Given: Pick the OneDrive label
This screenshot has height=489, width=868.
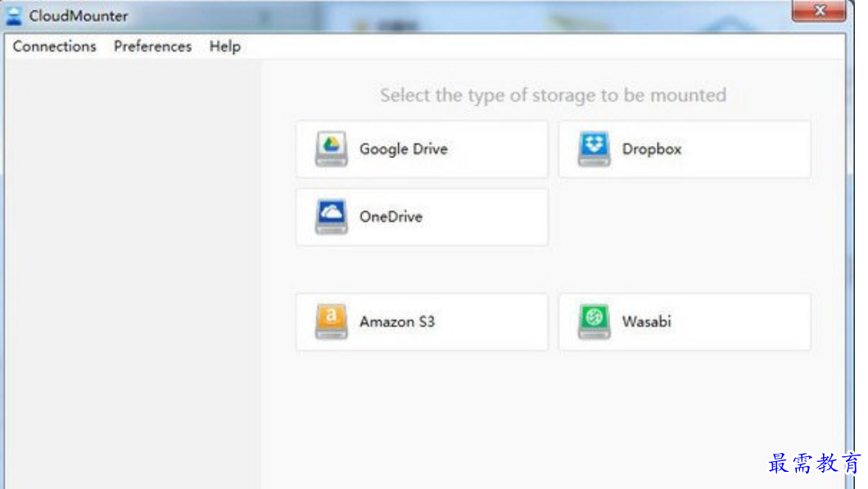Looking at the screenshot, I should pyautogui.click(x=391, y=216).
